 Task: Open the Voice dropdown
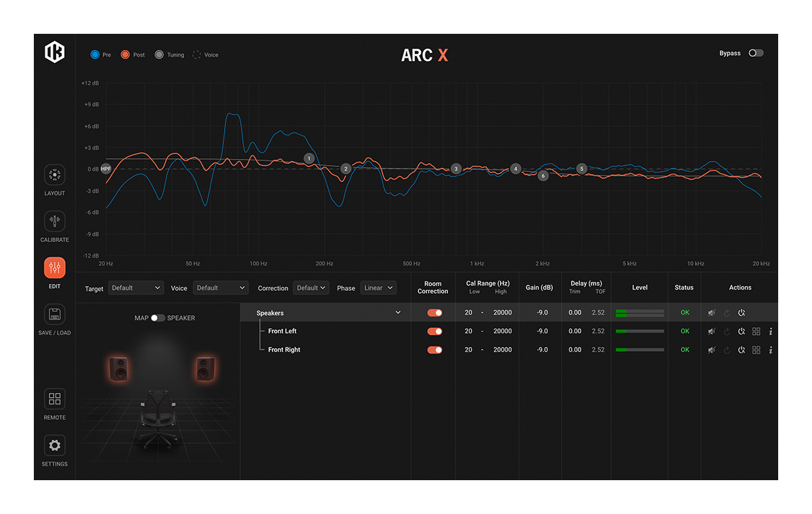point(221,288)
